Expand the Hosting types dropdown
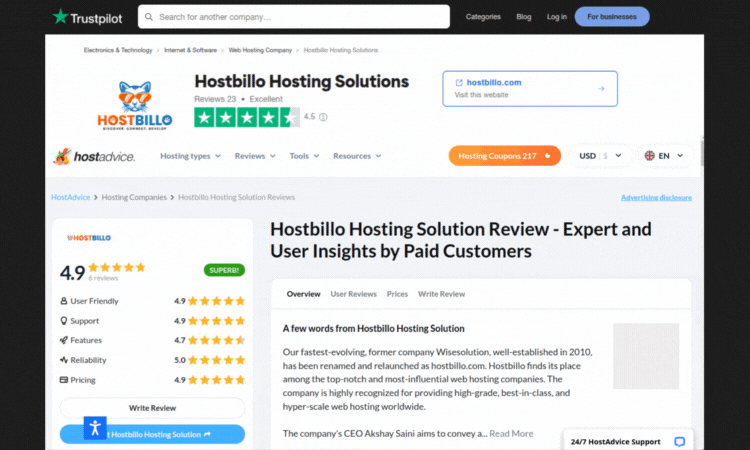750x450 pixels. click(190, 156)
